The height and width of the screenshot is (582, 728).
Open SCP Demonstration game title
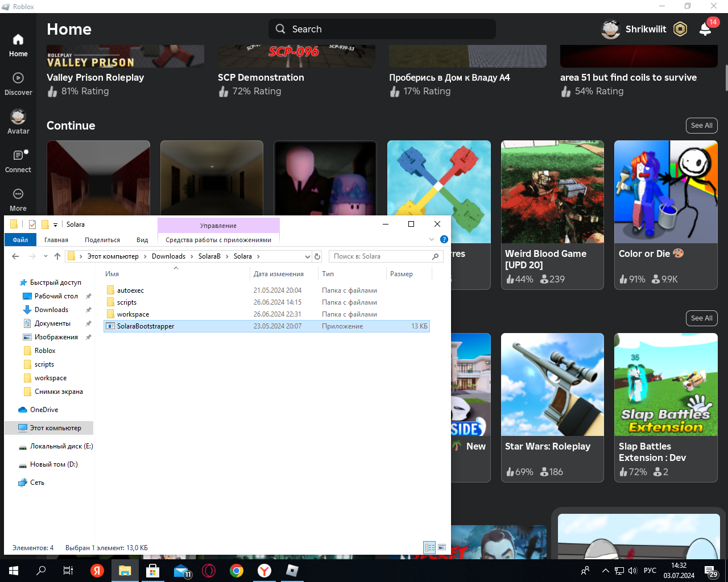tap(261, 77)
